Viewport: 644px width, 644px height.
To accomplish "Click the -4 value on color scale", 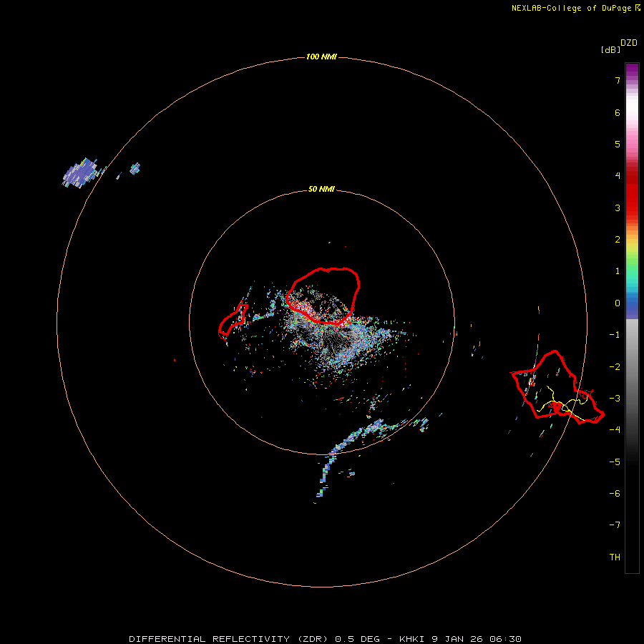I will pos(615,430).
